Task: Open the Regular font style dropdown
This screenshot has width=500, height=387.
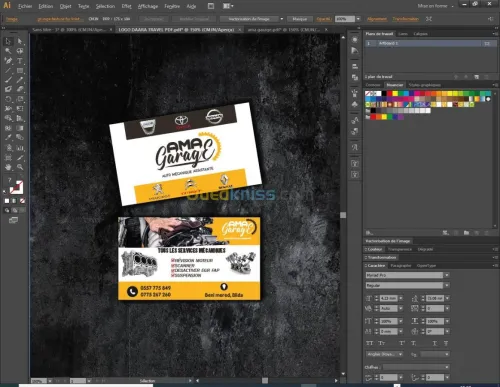Action: 447,285
